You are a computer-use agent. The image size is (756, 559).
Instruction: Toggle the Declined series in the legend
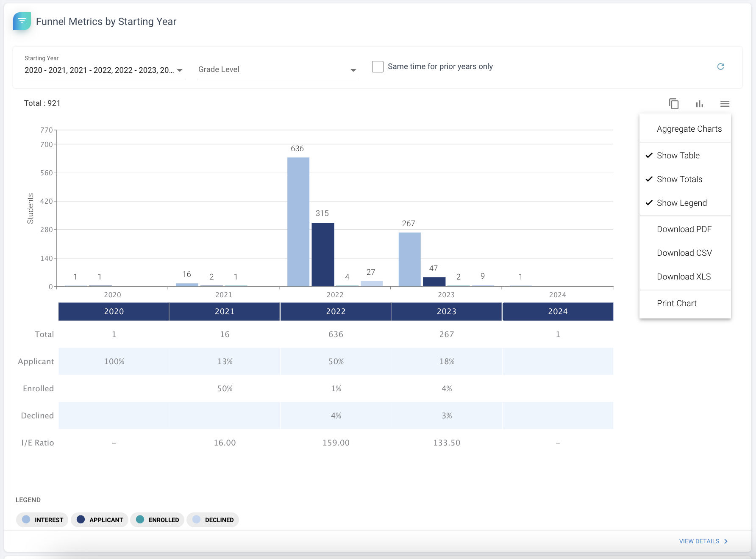point(213,520)
